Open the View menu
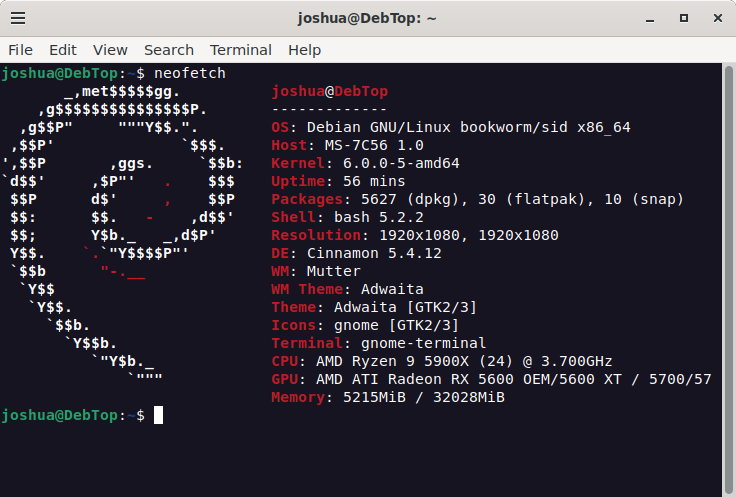 [x=110, y=50]
